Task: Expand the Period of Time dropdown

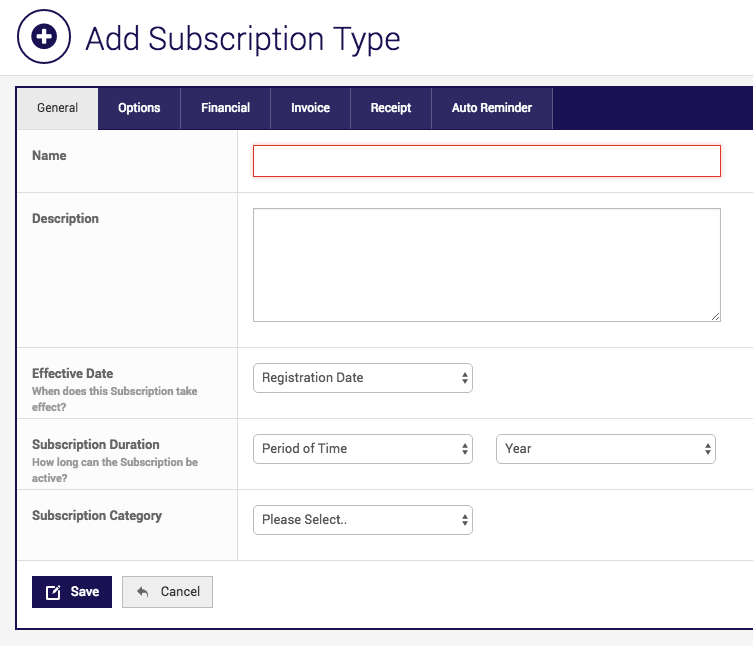Action: tap(362, 449)
